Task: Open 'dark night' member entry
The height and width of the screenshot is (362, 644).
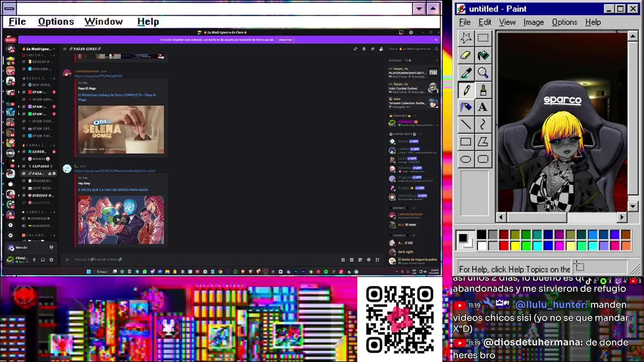Action: pyautogui.click(x=413, y=252)
